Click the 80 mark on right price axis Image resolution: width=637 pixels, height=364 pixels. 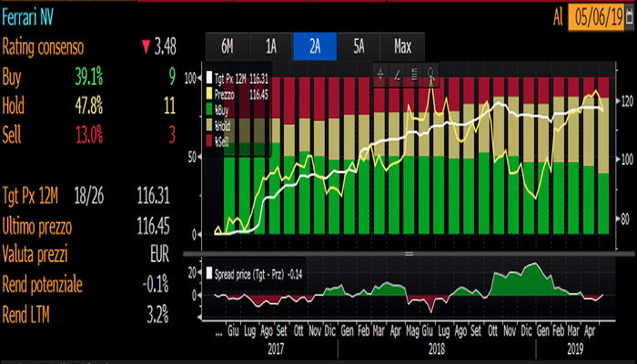coord(625,220)
